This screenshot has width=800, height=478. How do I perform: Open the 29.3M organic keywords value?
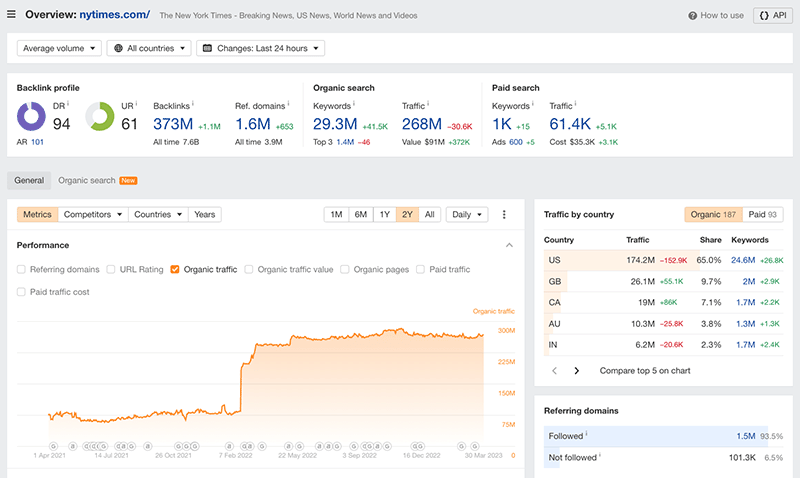click(335, 124)
